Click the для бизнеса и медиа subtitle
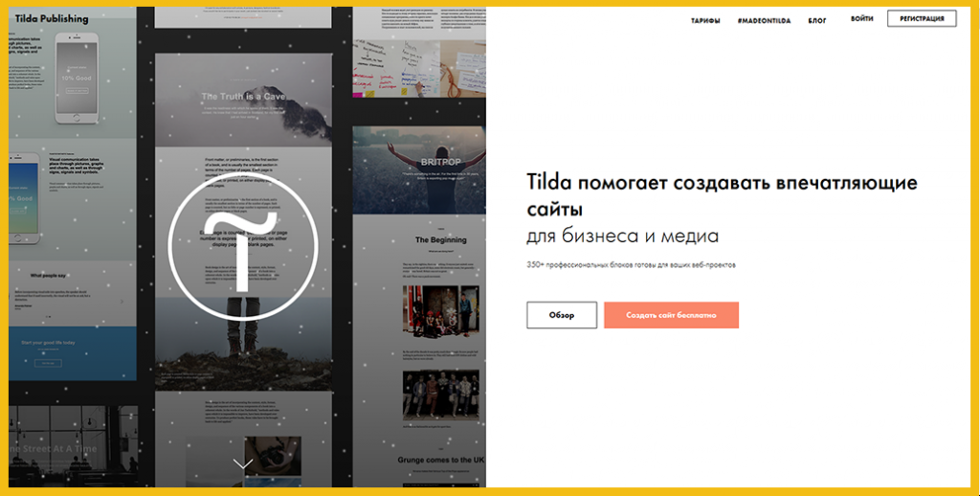980x496 pixels. point(622,236)
